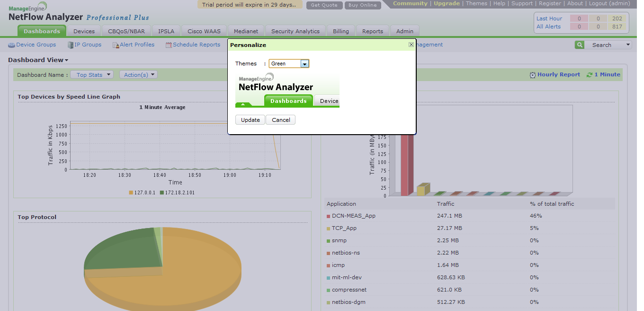Image resolution: width=644 pixels, height=311 pixels.
Task: Click the netbios-dgm application entry
Action: pos(349,302)
